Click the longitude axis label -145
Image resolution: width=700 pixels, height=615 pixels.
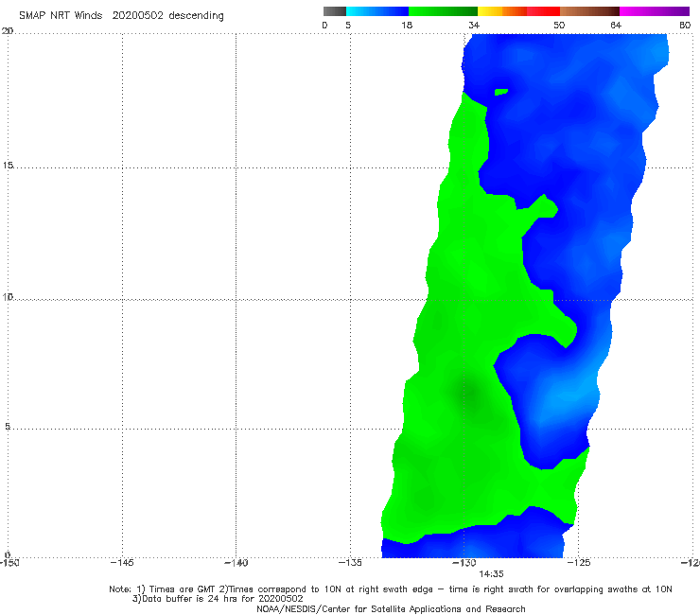pos(122,563)
